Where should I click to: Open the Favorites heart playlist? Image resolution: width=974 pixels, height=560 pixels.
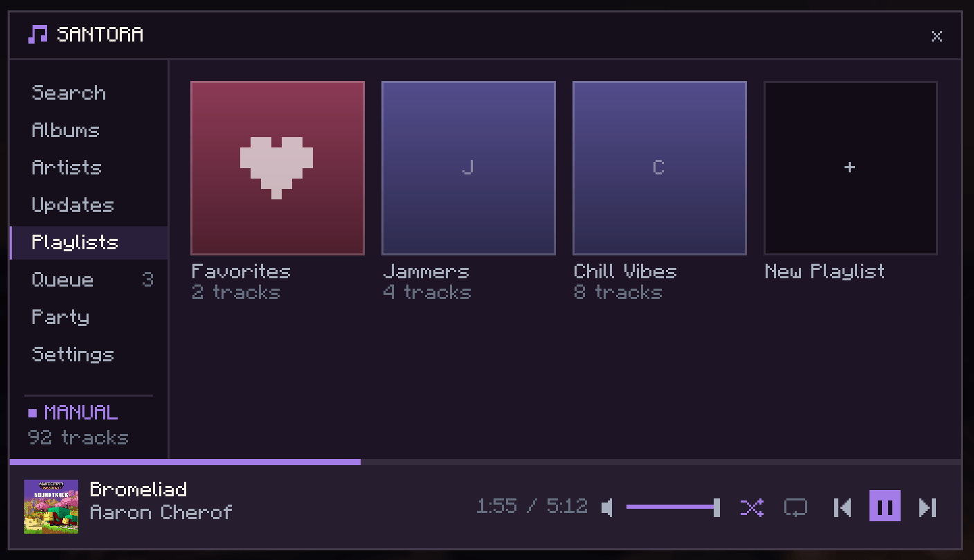coord(278,168)
